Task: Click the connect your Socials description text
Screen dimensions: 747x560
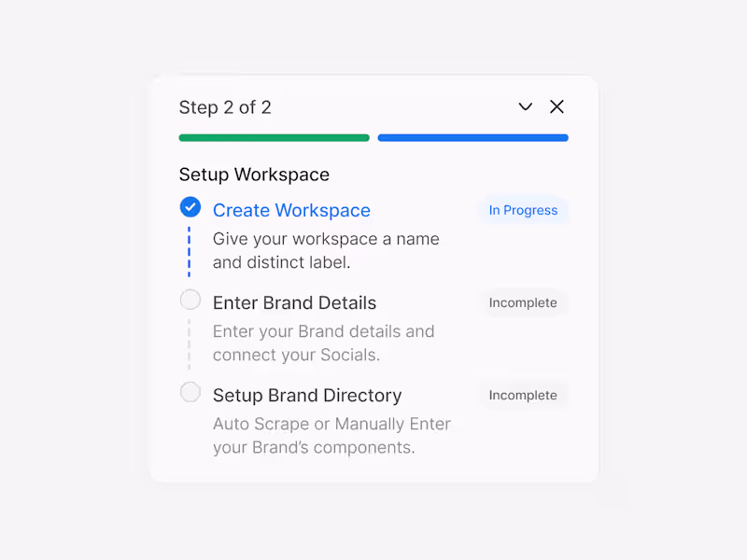Action: point(323,343)
